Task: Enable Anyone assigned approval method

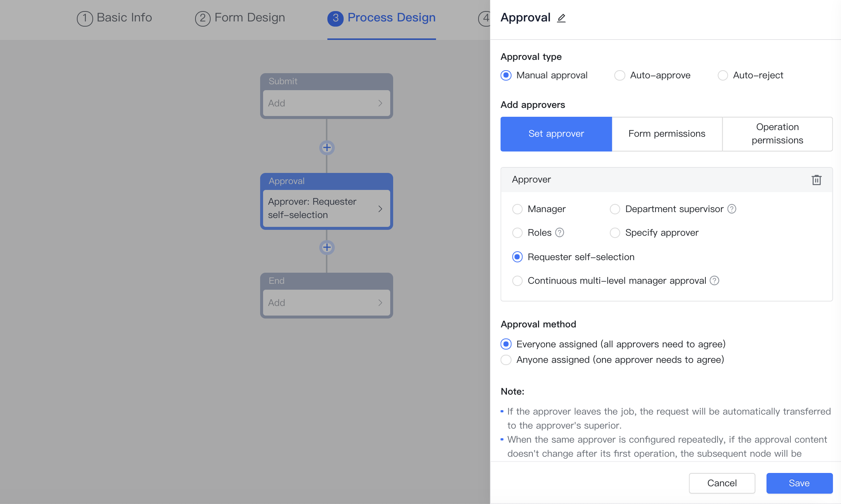Action: coord(506,360)
